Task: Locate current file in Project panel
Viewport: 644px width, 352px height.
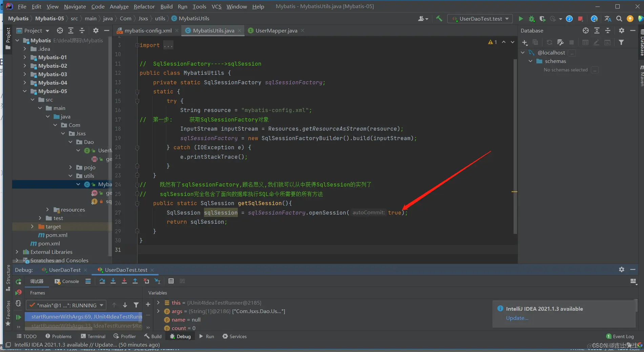Action: (60, 30)
